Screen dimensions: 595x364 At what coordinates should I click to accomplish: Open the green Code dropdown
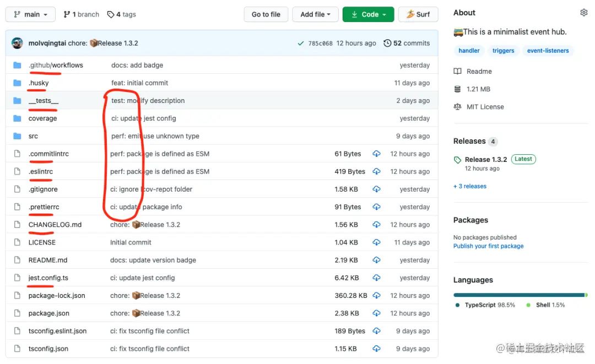368,14
